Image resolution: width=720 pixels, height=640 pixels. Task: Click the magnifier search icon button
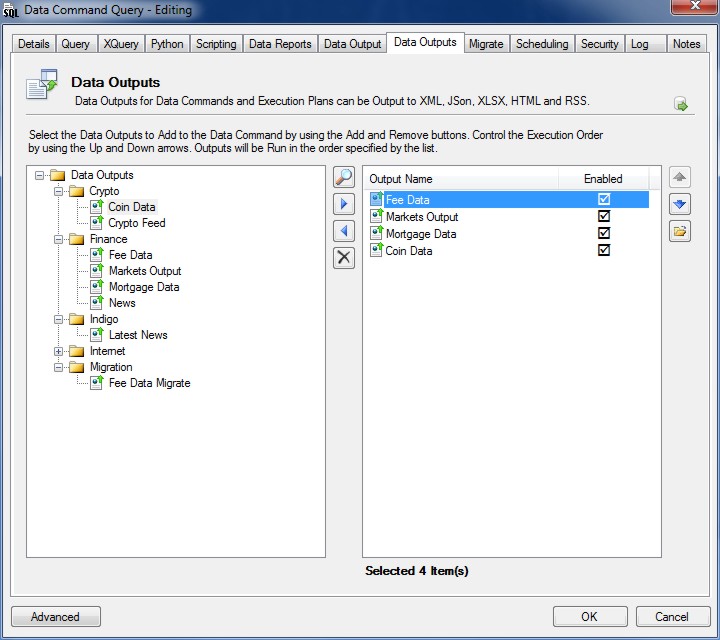pyautogui.click(x=343, y=178)
